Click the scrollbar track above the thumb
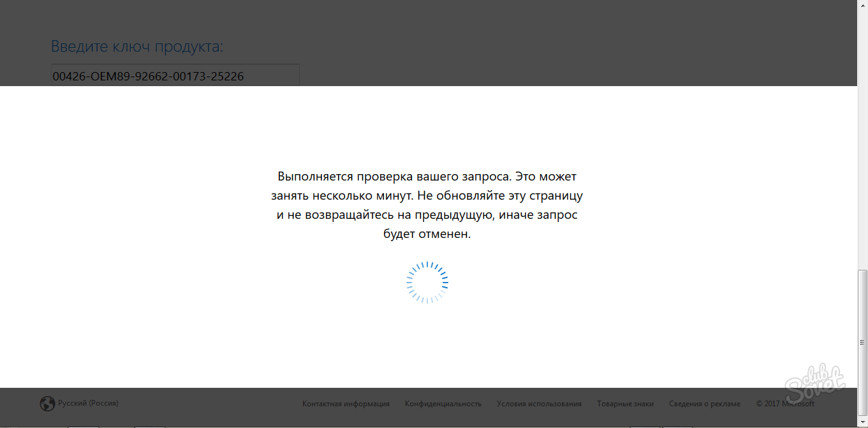 [862, 128]
